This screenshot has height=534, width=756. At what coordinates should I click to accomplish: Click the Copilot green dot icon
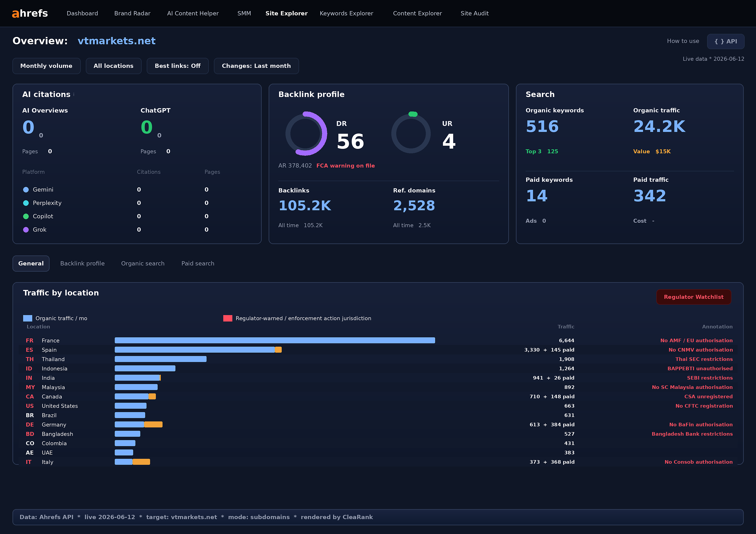(26, 216)
